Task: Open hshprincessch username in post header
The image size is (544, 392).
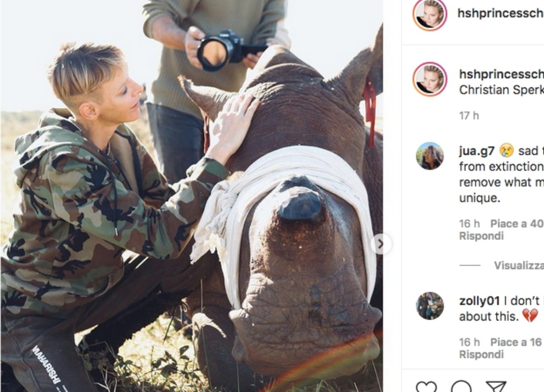Action: click(501, 13)
